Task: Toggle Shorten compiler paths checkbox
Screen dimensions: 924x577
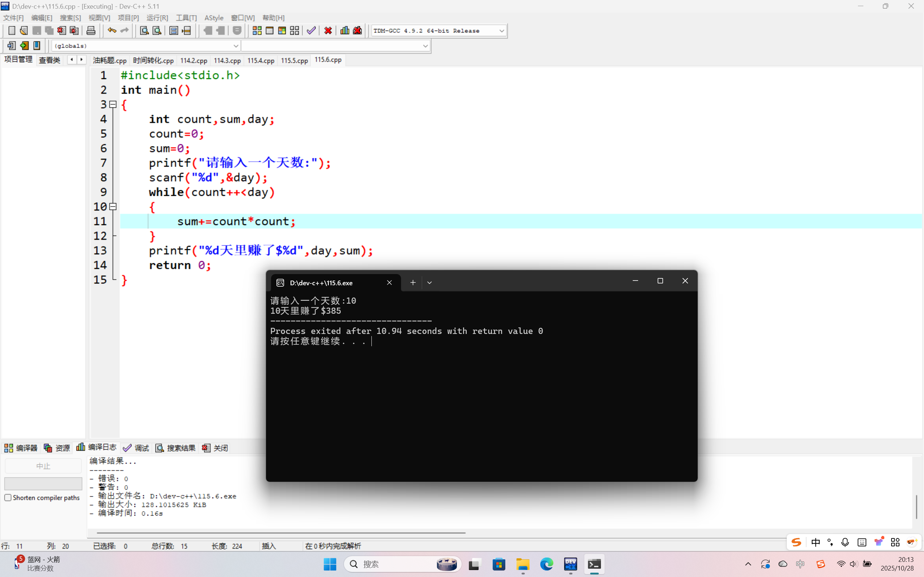Action: point(8,497)
